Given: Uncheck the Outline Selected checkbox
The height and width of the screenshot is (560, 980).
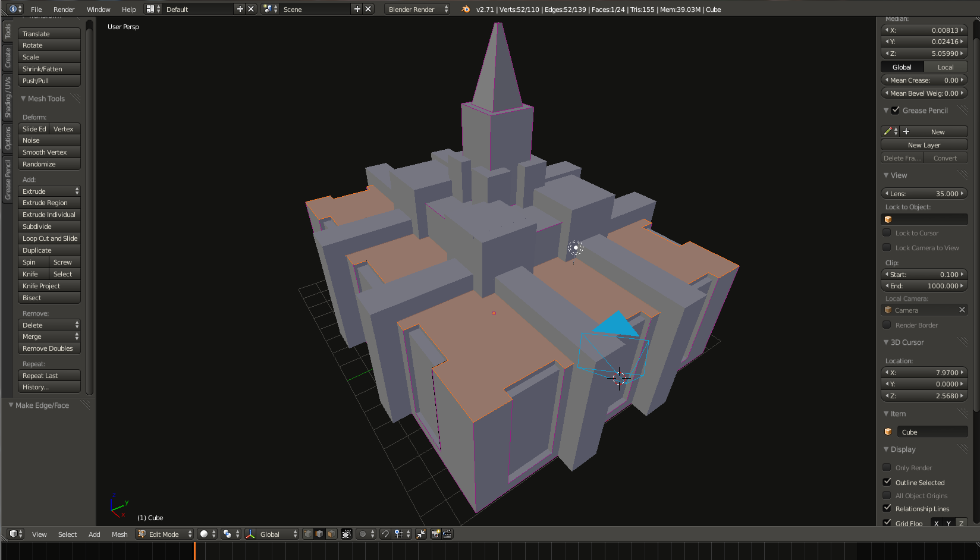Looking at the screenshot, I should point(887,482).
